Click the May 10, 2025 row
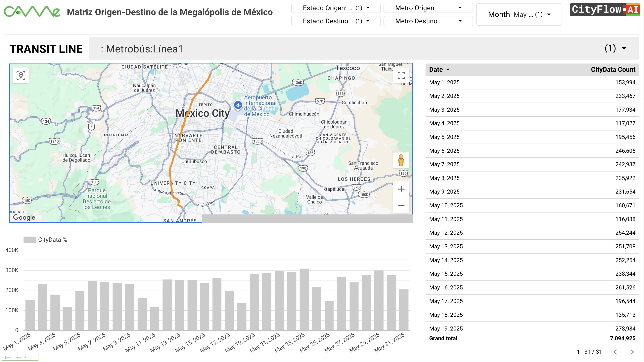Image resolution: width=644 pixels, height=362 pixels. 532,205
